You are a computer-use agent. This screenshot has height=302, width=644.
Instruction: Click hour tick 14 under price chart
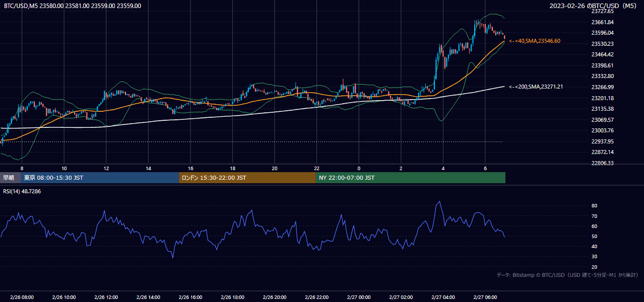pos(148,168)
